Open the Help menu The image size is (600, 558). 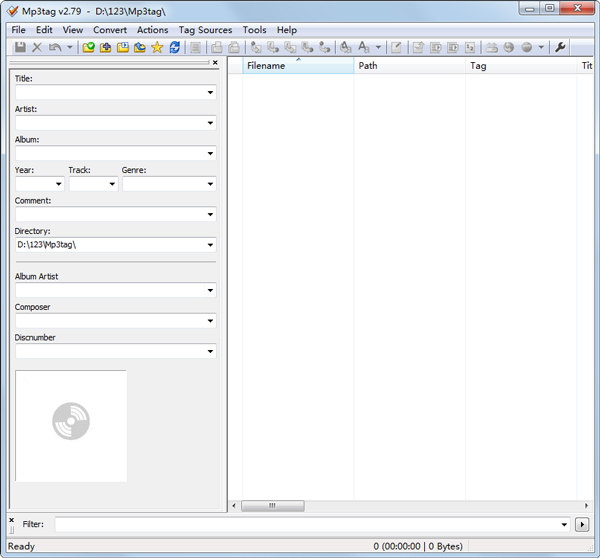click(287, 30)
